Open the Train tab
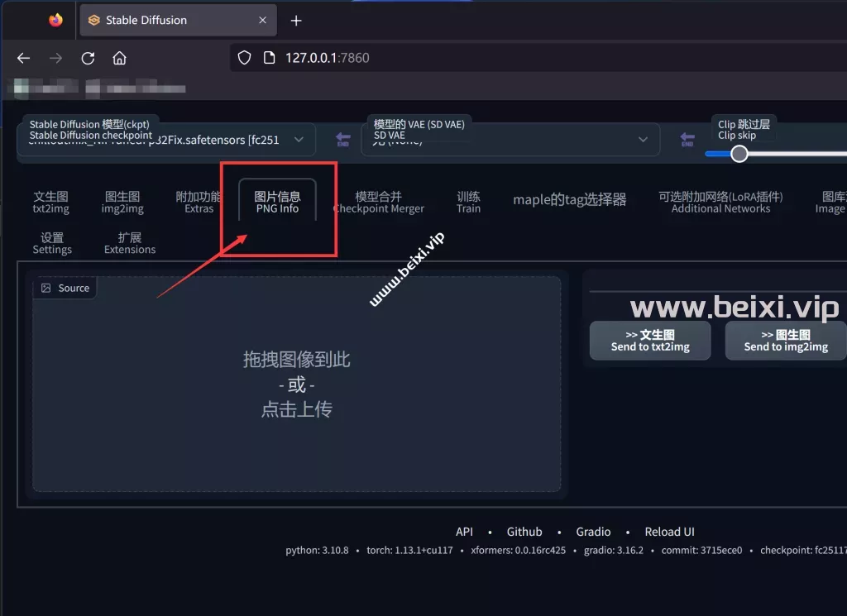Viewport: 847px width, 616px height. click(x=468, y=203)
